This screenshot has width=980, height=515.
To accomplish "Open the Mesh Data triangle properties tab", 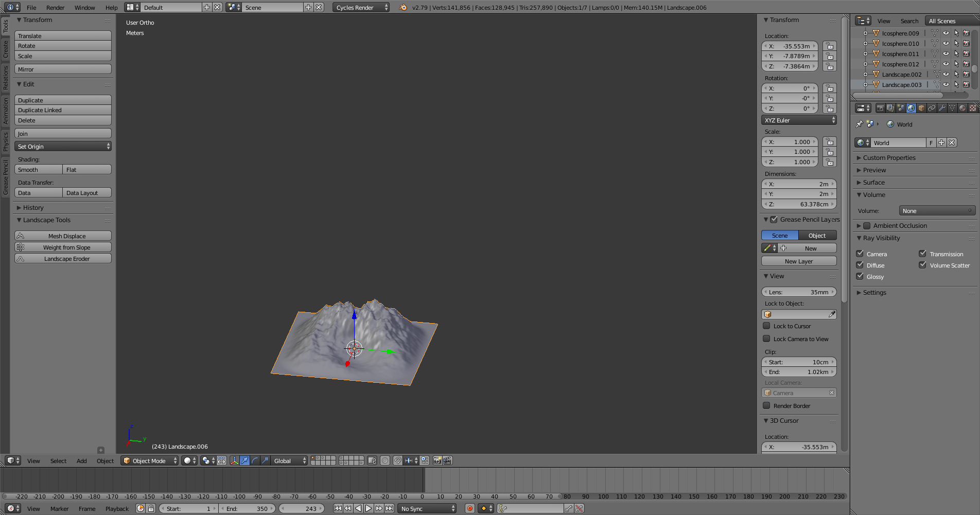I will [x=952, y=108].
